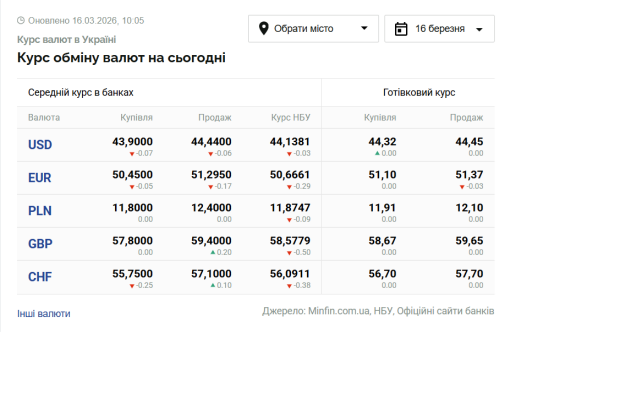Click the Інші валюти link
Viewport: 620px width, 404px height.
(x=43, y=313)
